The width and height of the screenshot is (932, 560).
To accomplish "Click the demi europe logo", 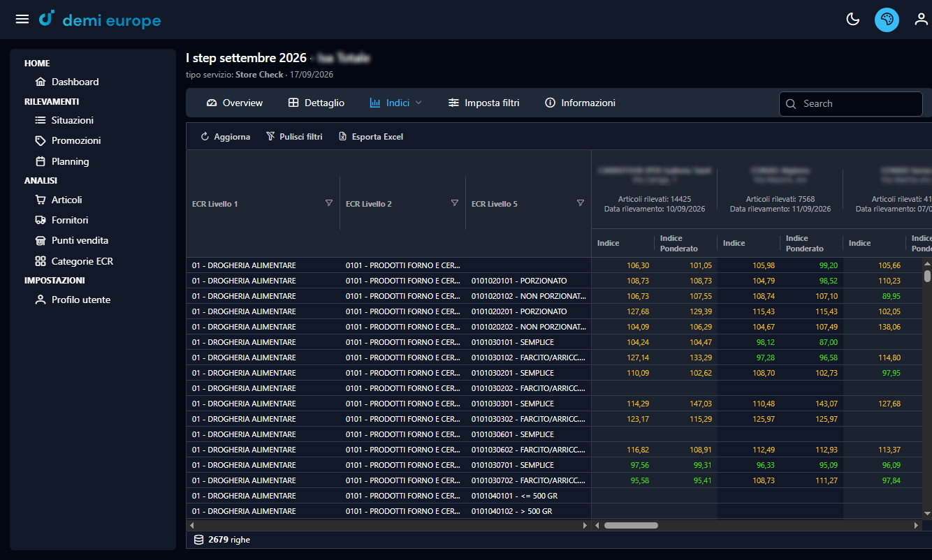I will [100, 20].
